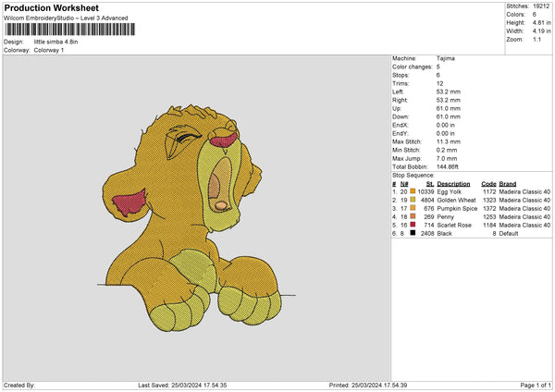555x392 pixels.
Task: Click the Code column header
Action: (488, 184)
